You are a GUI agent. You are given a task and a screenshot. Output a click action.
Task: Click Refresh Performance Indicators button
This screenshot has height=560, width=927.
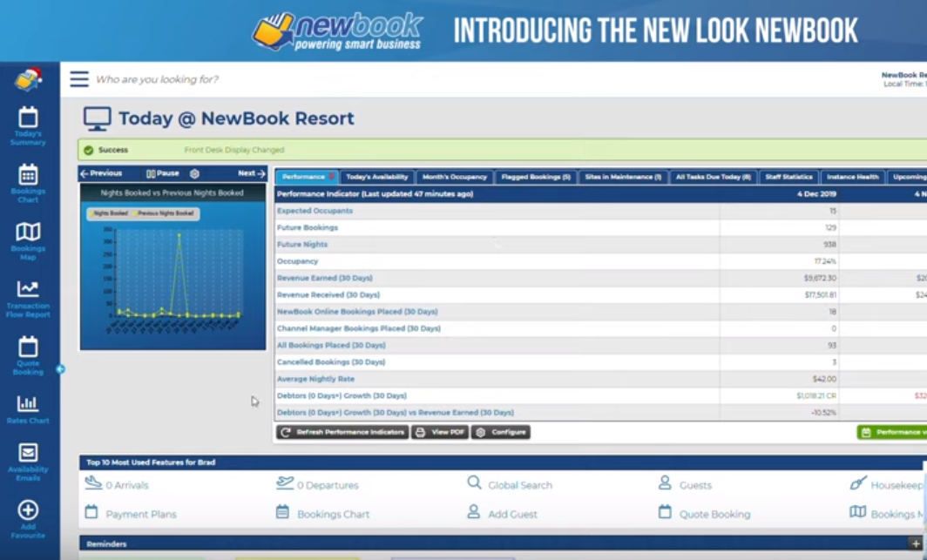tap(342, 432)
